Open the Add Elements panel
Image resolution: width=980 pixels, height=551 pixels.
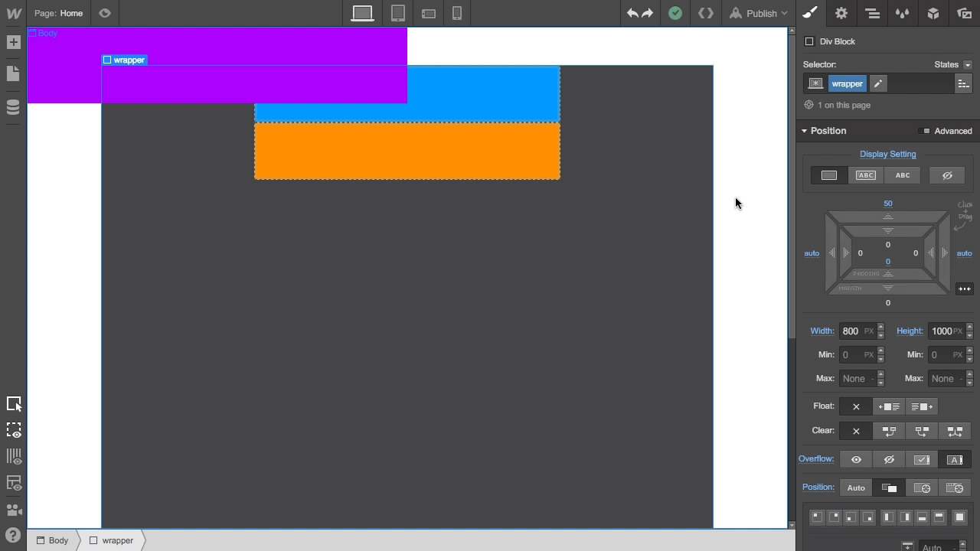(x=13, y=43)
